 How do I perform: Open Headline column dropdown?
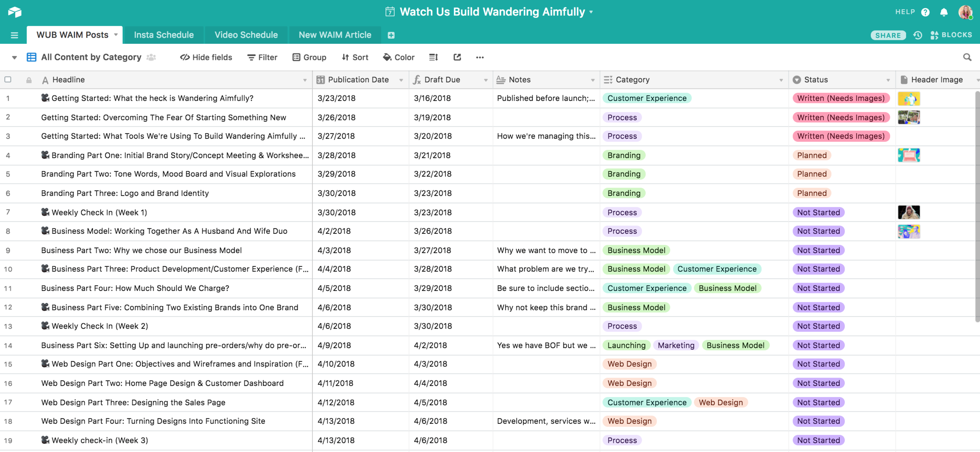(x=305, y=80)
